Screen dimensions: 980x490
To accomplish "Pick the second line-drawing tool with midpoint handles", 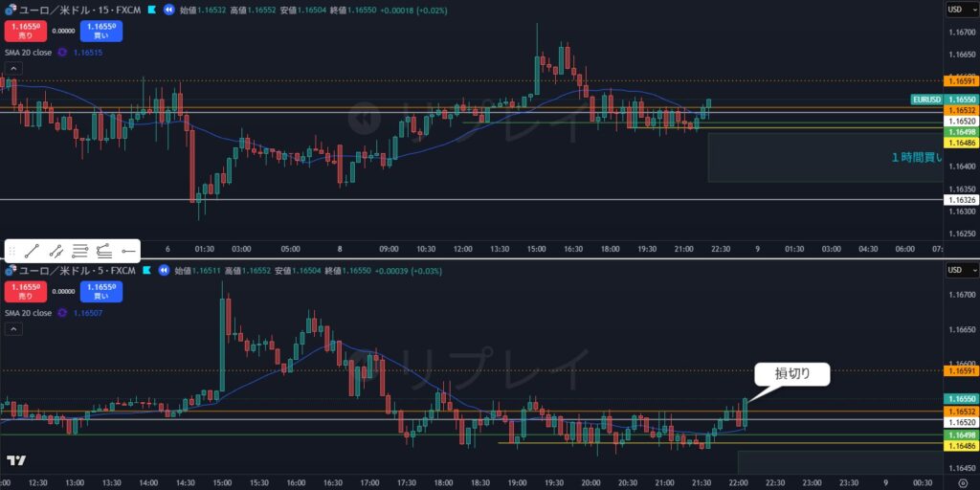I will (56, 252).
